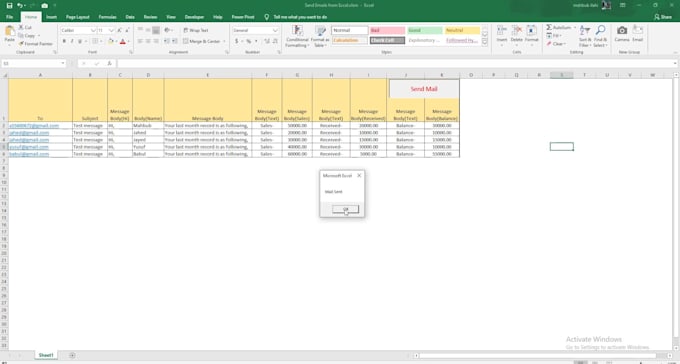Click Decrease Decimal icon
This screenshot has height=364, width=680.
tap(275, 41)
